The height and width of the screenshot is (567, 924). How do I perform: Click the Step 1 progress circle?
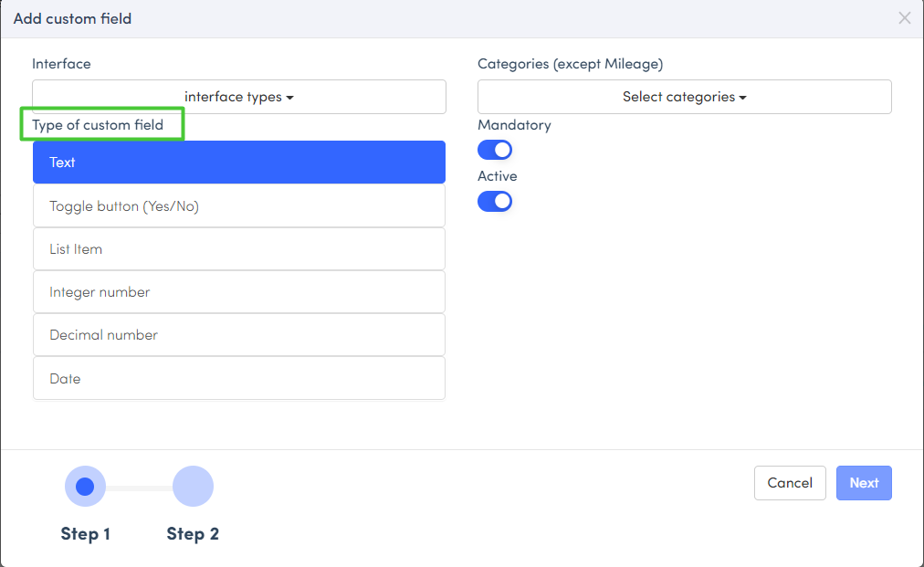[x=85, y=487]
